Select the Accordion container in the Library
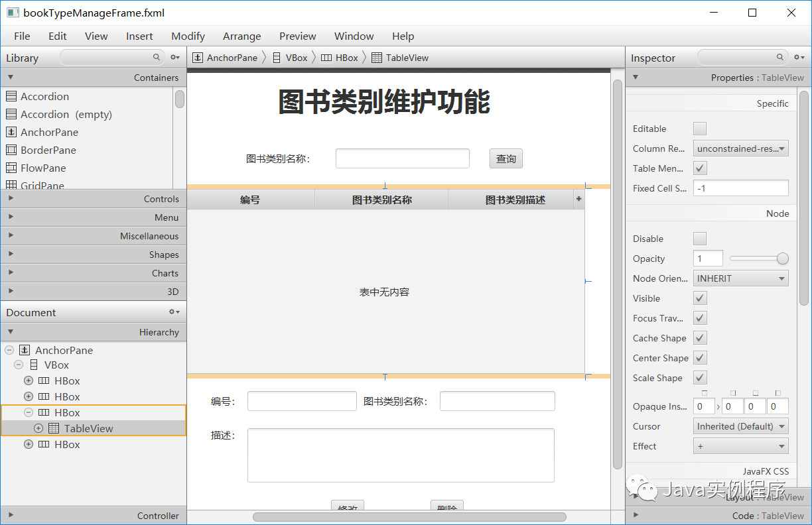Image resolution: width=812 pixels, height=525 pixels. pos(43,96)
